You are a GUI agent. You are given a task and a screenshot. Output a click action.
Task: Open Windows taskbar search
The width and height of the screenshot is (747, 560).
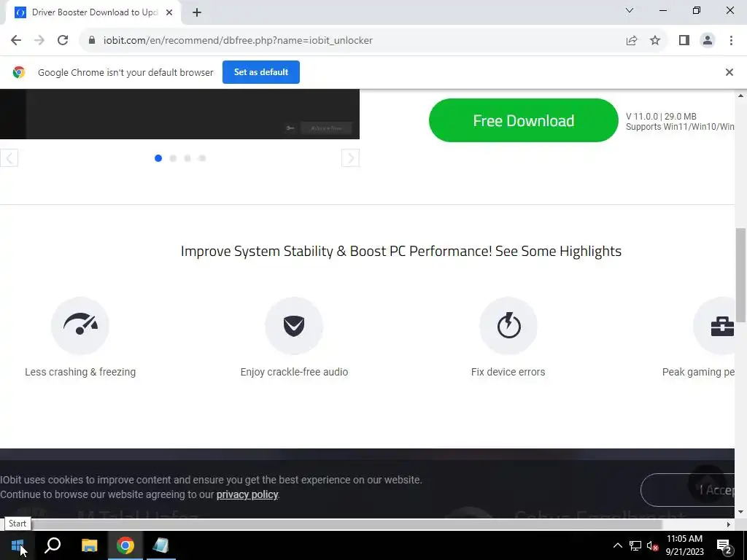coord(53,545)
